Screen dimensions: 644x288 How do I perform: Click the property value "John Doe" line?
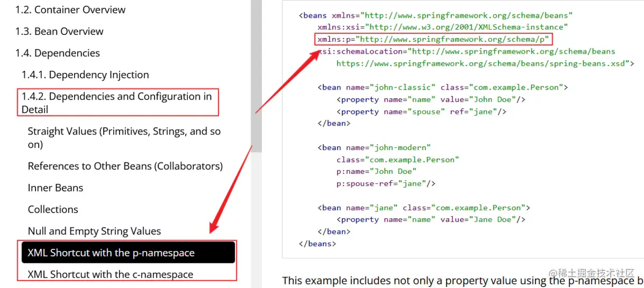431,99
